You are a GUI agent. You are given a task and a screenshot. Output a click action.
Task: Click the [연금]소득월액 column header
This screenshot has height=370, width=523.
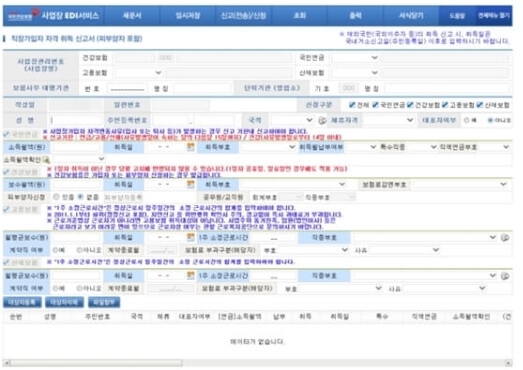tap(239, 316)
